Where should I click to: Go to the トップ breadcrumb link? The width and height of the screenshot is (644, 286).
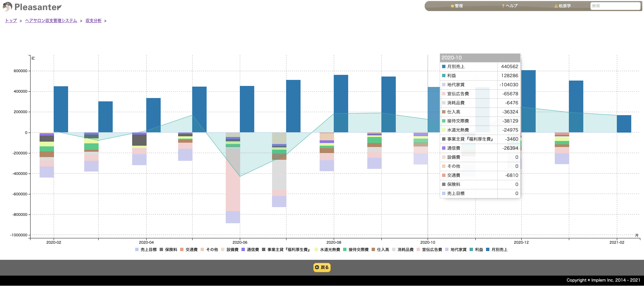pos(11,20)
